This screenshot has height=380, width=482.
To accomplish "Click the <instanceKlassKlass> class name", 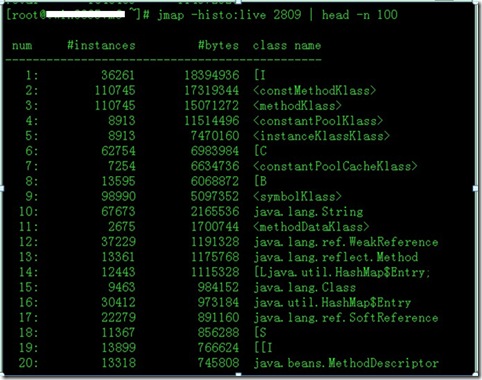I will 321,136.
